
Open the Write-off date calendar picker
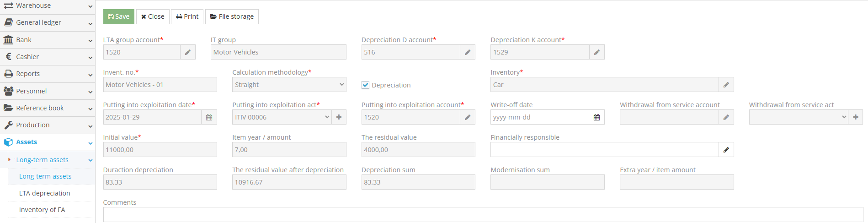(596, 117)
